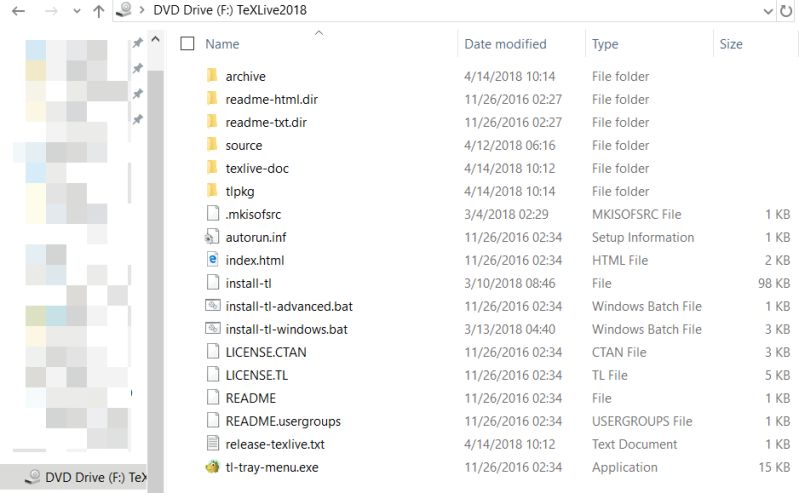Click the LICENSE.CTAN file icon
This screenshot has height=493, width=799.
pos(212,351)
